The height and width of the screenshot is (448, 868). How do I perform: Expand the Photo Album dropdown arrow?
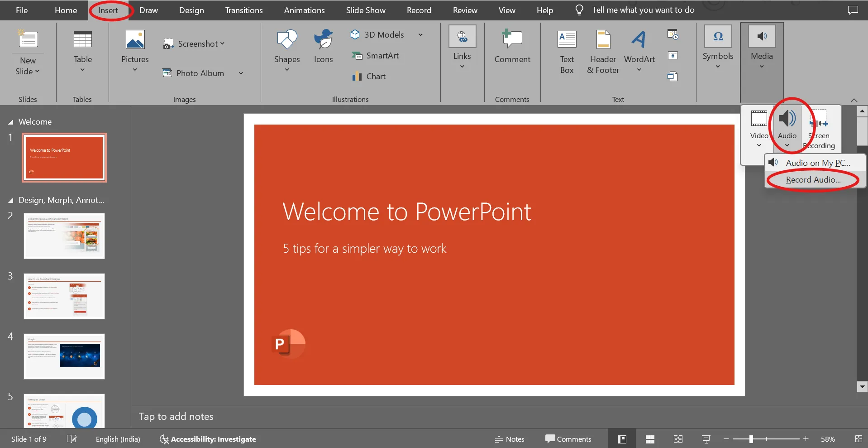[241, 73]
